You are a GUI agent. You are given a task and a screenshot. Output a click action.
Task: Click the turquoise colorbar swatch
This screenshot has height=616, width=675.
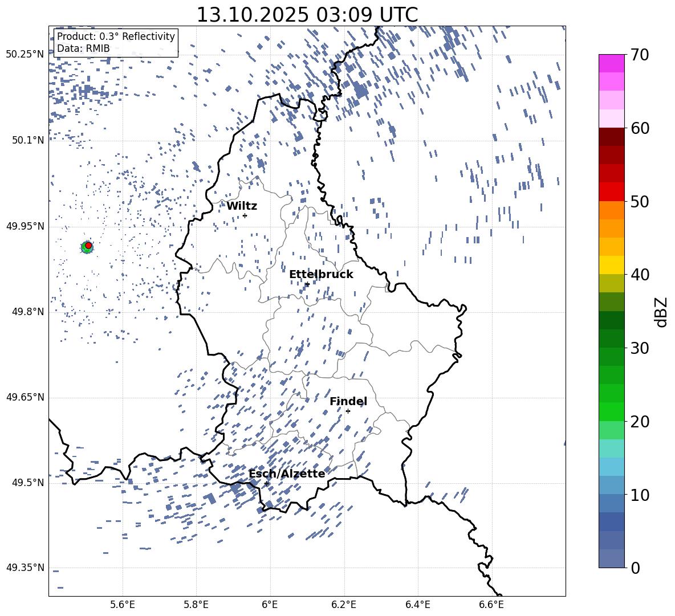pyautogui.click(x=612, y=448)
